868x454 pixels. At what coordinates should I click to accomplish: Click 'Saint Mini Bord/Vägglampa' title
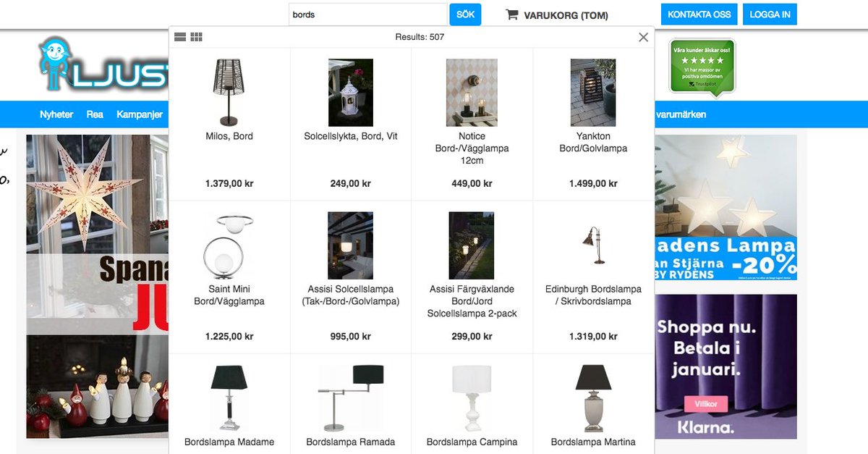coord(229,295)
